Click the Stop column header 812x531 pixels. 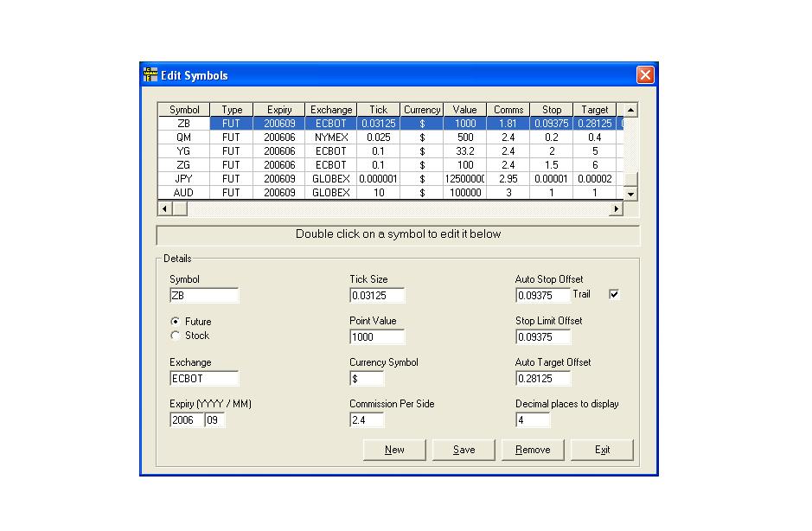click(552, 110)
